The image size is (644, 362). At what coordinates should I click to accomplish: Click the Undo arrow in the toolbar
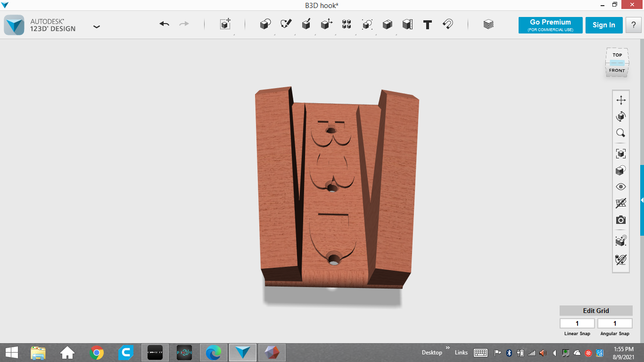coord(164,24)
